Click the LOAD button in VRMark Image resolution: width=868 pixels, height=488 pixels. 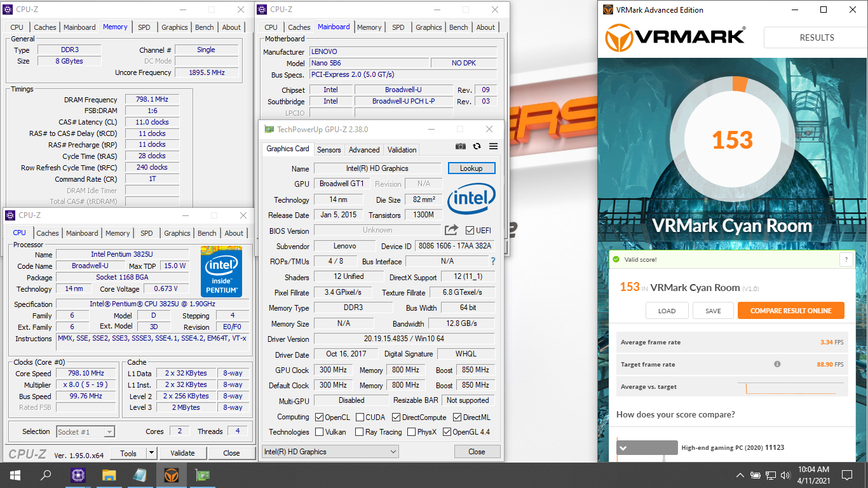667,311
